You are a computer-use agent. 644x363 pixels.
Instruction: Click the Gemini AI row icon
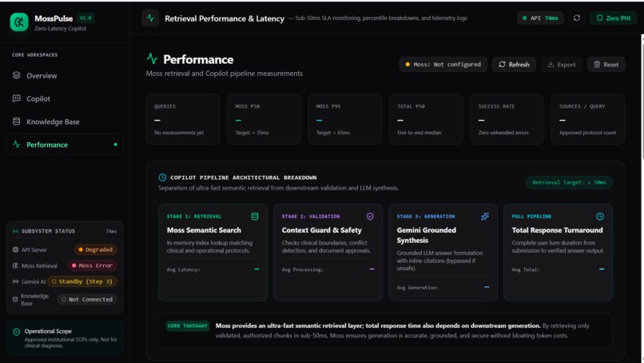tap(16, 281)
